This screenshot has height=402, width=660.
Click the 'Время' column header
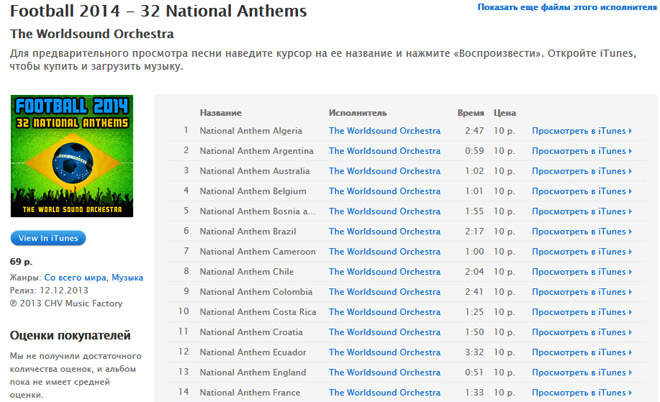[471, 113]
